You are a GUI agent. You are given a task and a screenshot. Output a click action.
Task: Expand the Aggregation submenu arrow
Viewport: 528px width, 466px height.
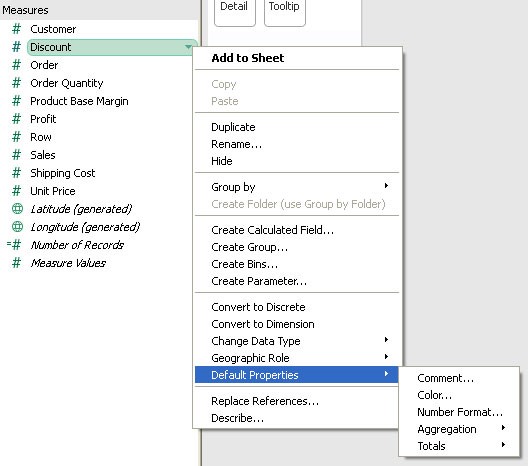(503, 428)
